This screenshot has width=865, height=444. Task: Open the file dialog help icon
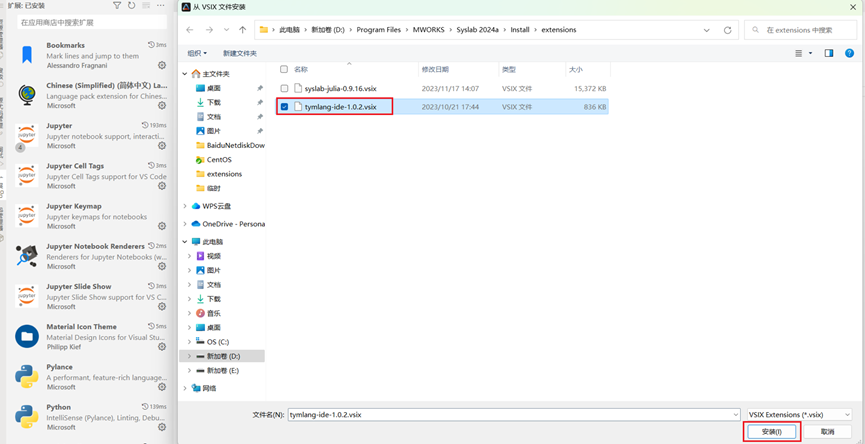coord(850,54)
